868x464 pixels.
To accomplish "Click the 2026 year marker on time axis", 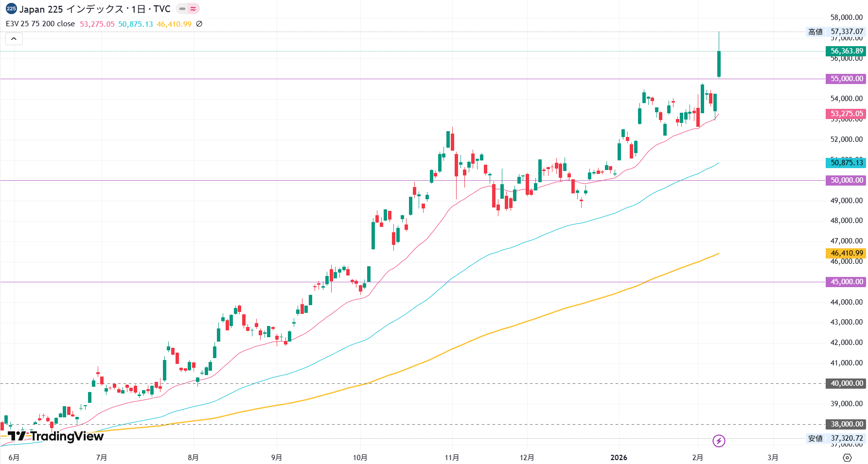I will pyautogui.click(x=619, y=458).
